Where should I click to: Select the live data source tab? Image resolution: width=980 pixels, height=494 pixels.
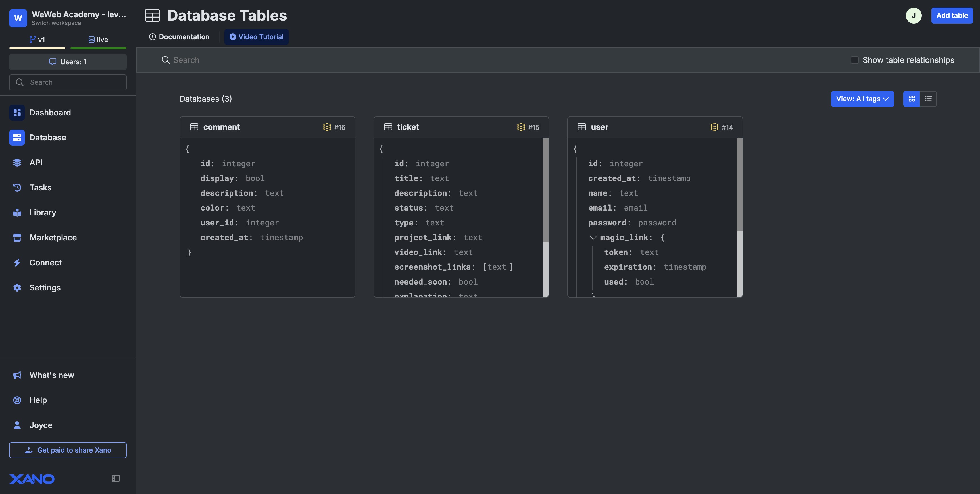tap(98, 40)
